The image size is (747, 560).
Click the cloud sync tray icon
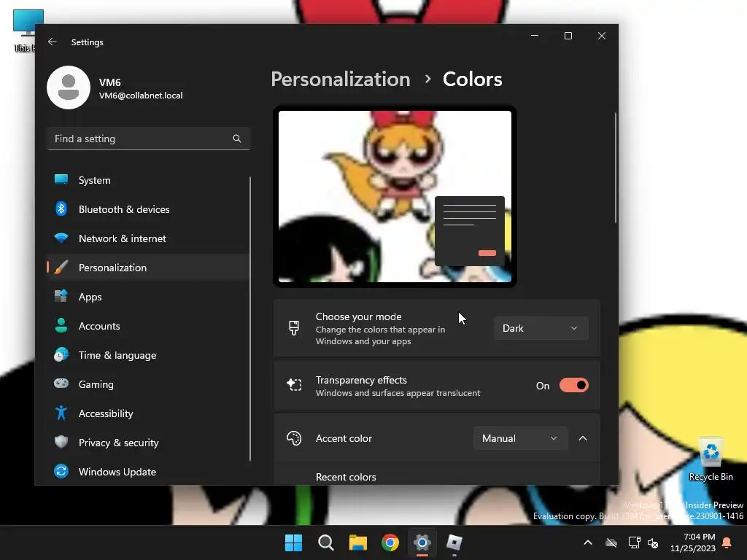[611, 542]
